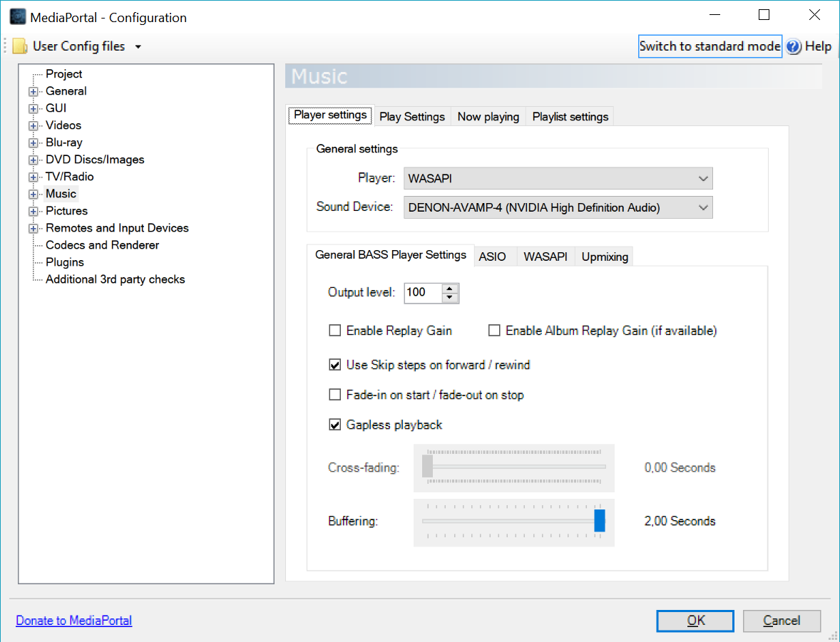The image size is (840, 642).
Task: Click the Buffering slider handle
Action: (600, 521)
